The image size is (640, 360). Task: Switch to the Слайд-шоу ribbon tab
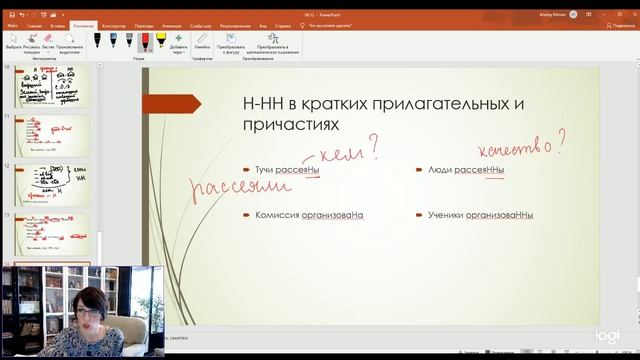click(x=201, y=26)
